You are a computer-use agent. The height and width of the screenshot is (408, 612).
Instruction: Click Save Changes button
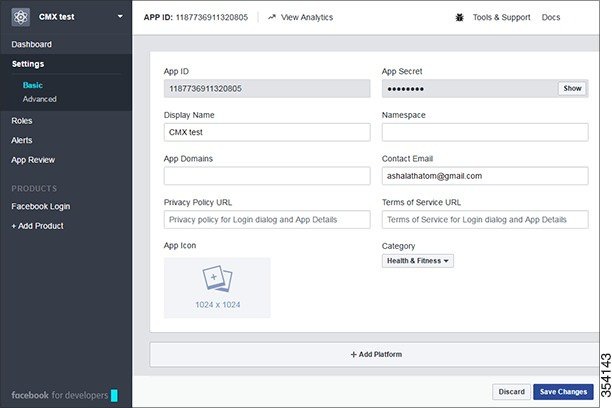click(x=563, y=392)
